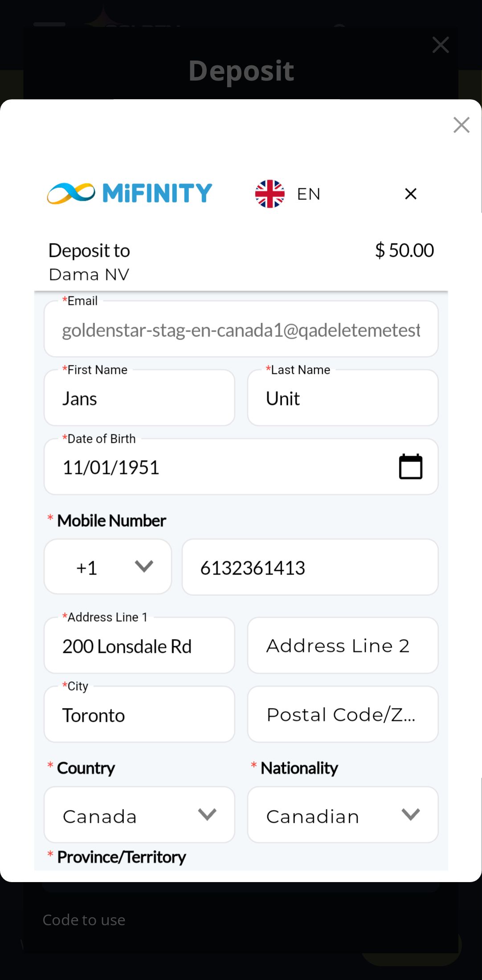Click the UK flag language icon
Screen dimensions: 482x980
270,194
